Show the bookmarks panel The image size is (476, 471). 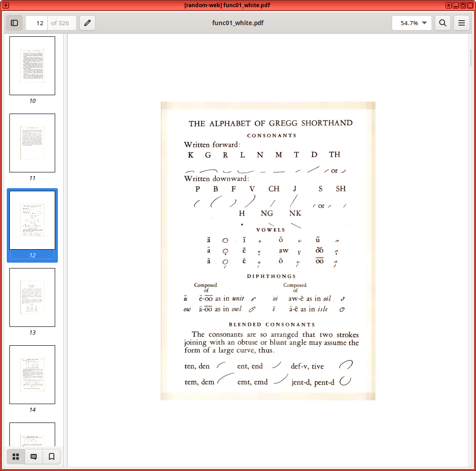[52, 457]
